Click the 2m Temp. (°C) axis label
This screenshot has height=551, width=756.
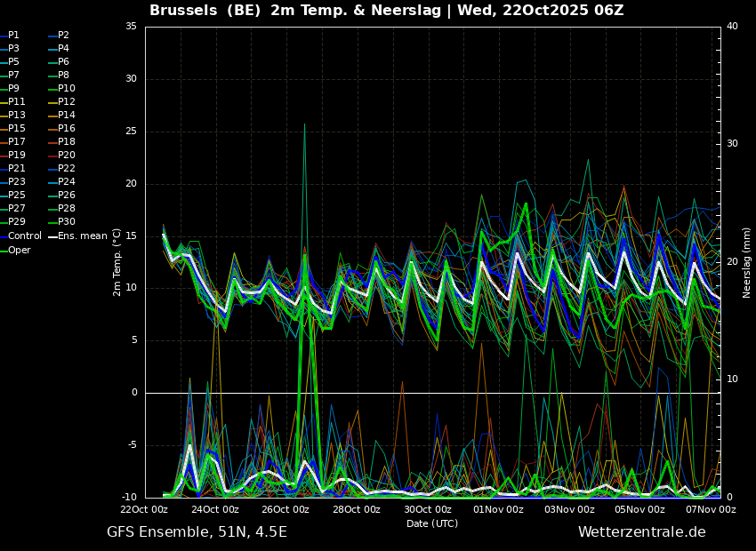point(117,262)
